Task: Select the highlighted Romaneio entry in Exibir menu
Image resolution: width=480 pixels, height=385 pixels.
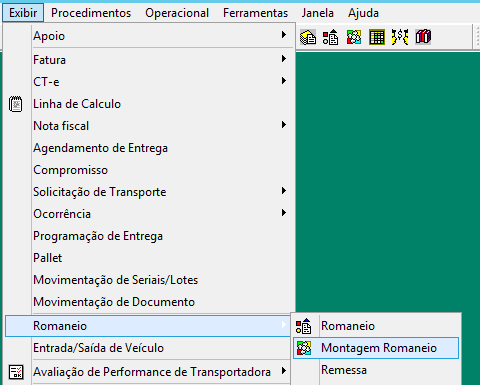Action: coord(148,326)
